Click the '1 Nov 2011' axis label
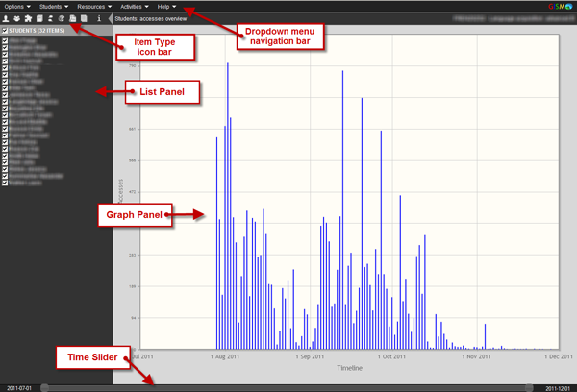Image resolution: width=577 pixels, height=392 pixels. pos(476,356)
